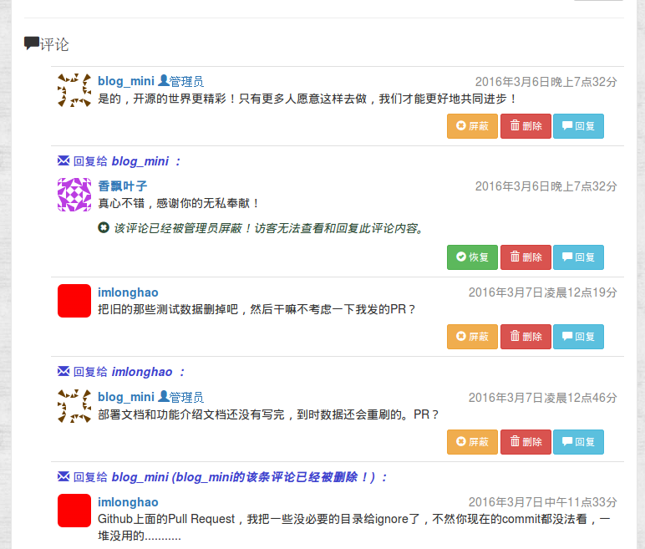Image resolution: width=645 pixels, height=549 pixels.
Task: Click envelope icon beside 回复给 blog_mini ：
Action: pos(63,160)
